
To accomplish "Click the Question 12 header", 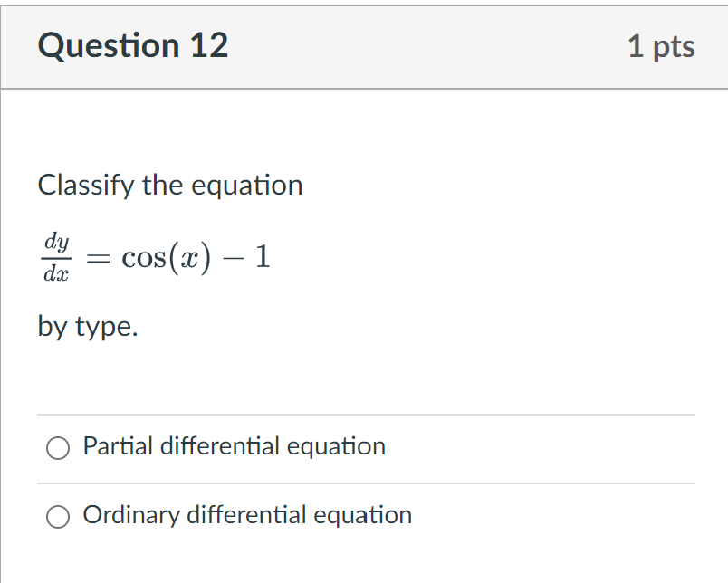I will 132,45.
